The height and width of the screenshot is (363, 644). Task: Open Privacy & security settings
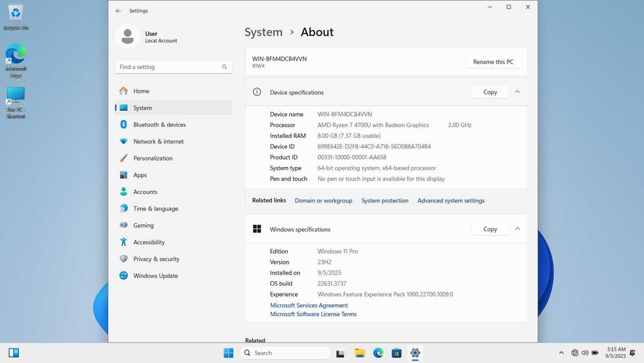click(x=174, y=259)
